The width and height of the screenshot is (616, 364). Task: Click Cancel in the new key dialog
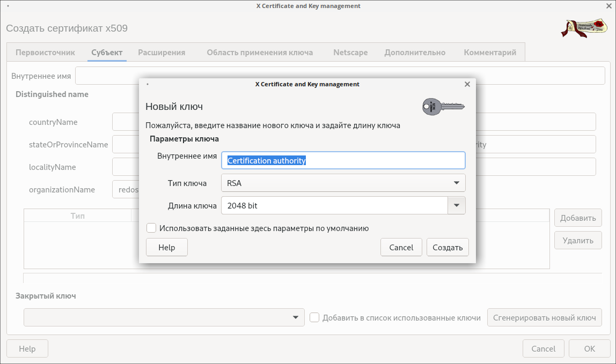tap(401, 248)
